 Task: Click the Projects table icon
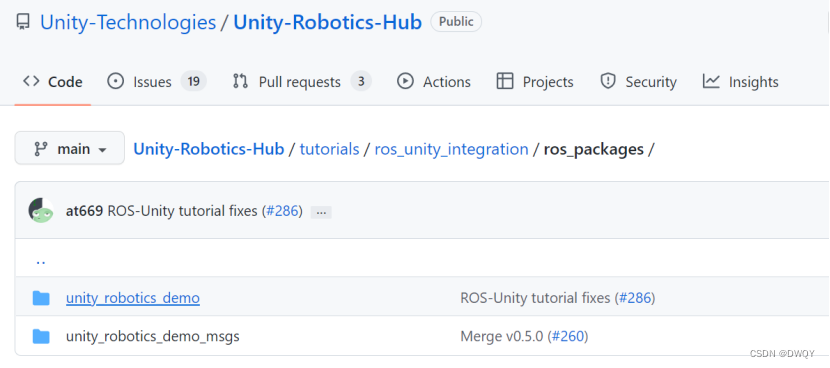tap(505, 82)
